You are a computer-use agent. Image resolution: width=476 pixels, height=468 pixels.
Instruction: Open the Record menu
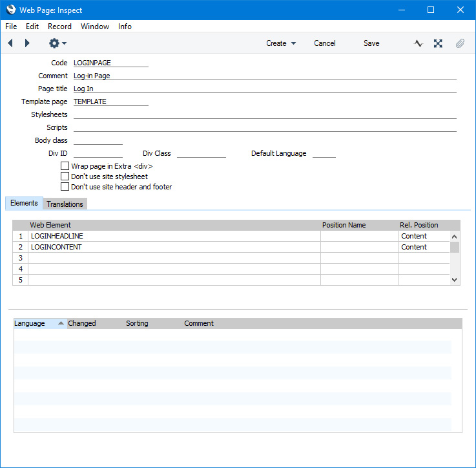pos(59,27)
